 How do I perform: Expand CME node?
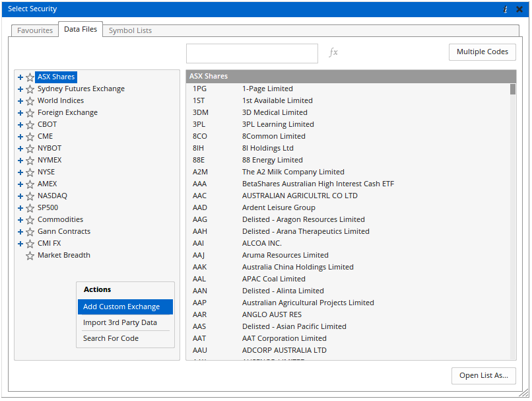(20, 137)
